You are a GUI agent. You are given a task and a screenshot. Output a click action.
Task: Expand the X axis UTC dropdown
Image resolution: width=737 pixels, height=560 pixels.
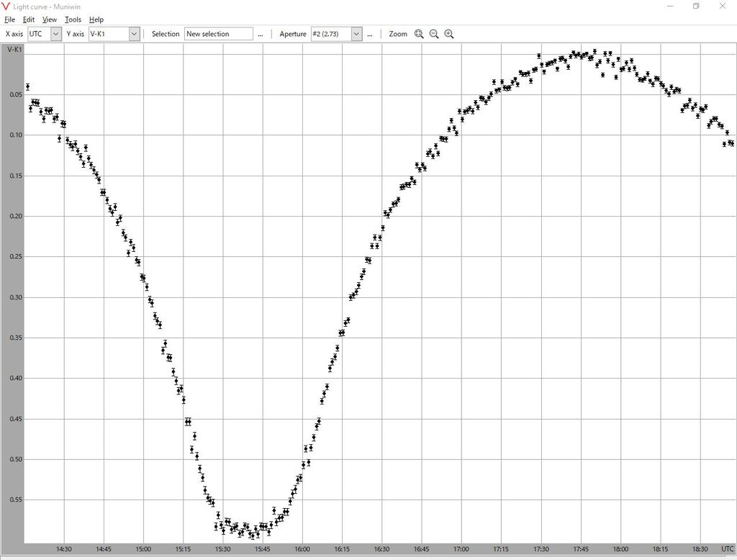(x=55, y=34)
